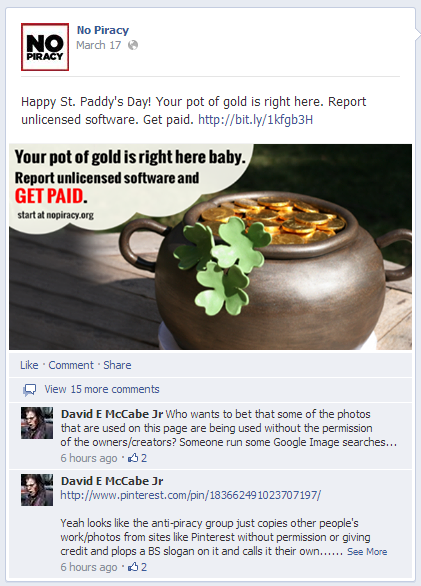Viewport: 421px width, 586px height.
Task: Click Comment under the post
Action: click(71, 365)
